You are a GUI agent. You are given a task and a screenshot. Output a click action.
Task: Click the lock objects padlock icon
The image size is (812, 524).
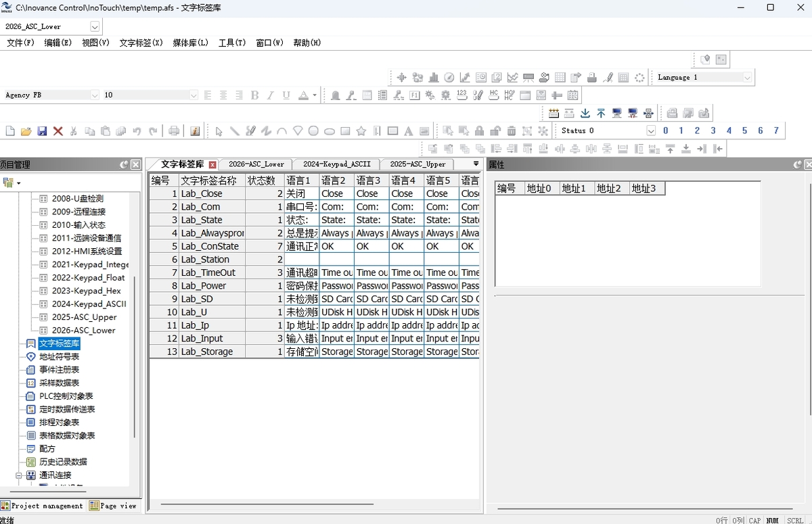(479, 131)
